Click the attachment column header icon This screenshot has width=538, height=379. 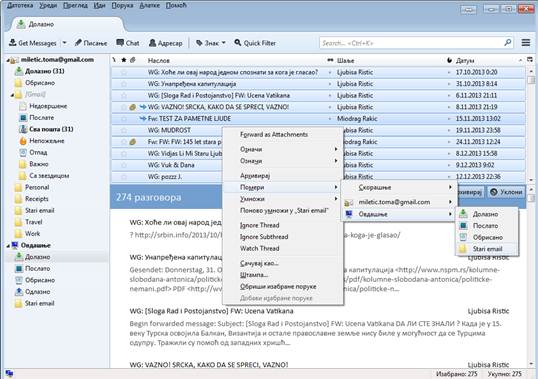tap(133, 60)
